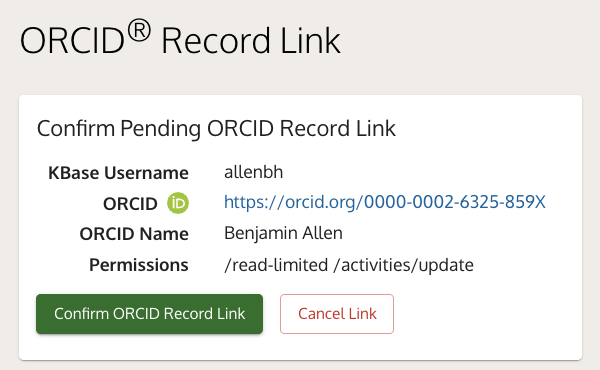Click the KBase Username label
Image resolution: width=600 pixels, height=370 pixels.
(x=118, y=173)
